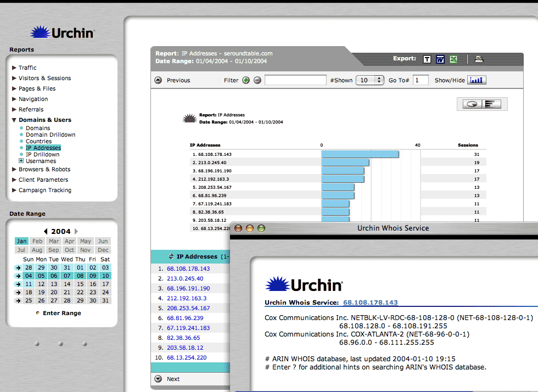Select week row starting Sunday 04
Image resolution: width=538 pixels, height=392 pixels.
(x=18, y=276)
